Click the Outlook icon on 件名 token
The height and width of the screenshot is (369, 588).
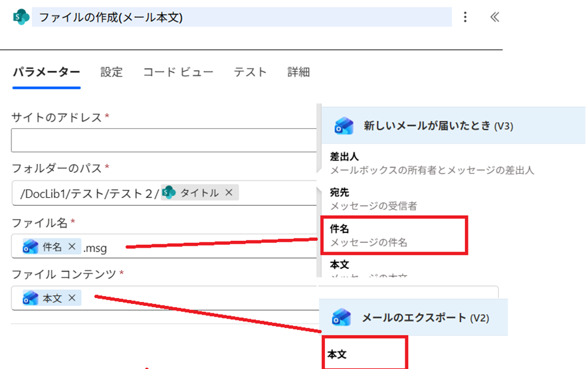tap(31, 247)
